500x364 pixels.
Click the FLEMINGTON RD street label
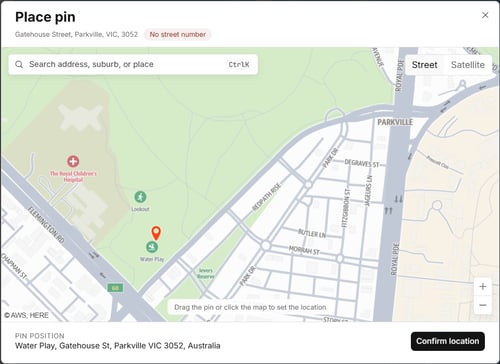46,225
